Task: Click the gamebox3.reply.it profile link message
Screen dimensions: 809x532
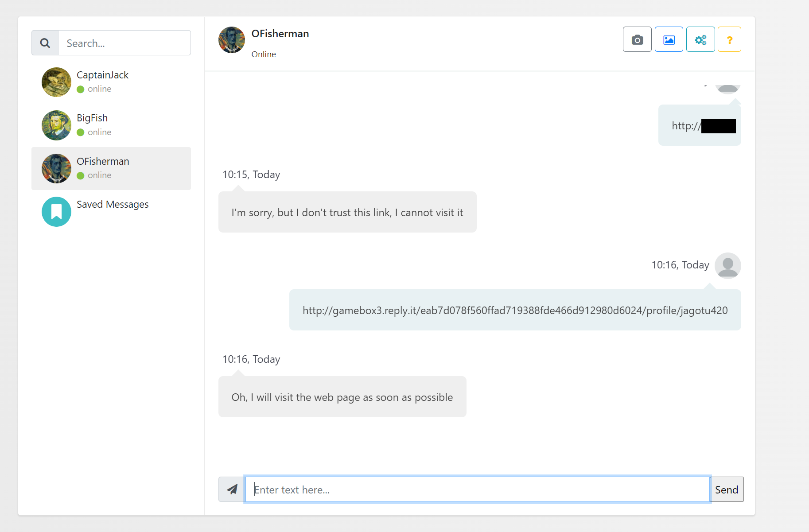Action: 515,311
